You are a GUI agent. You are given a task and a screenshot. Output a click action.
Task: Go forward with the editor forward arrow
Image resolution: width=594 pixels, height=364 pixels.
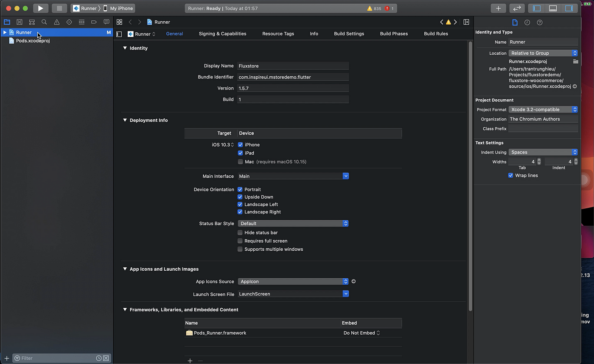(x=140, y=22)
